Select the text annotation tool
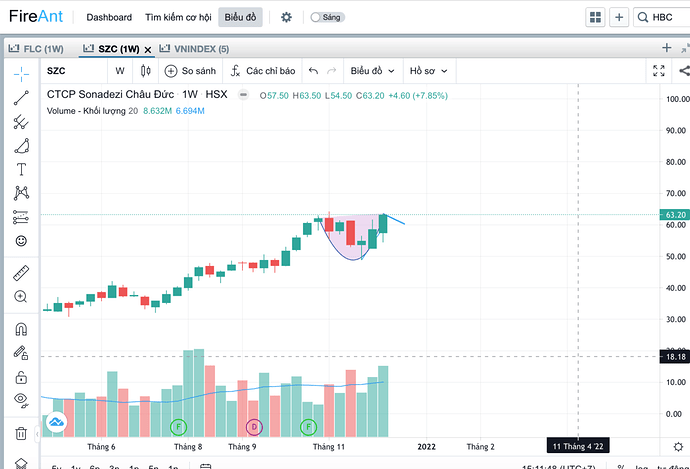The width and height of the screenshot is (690, 469). (x=21, y=169)
